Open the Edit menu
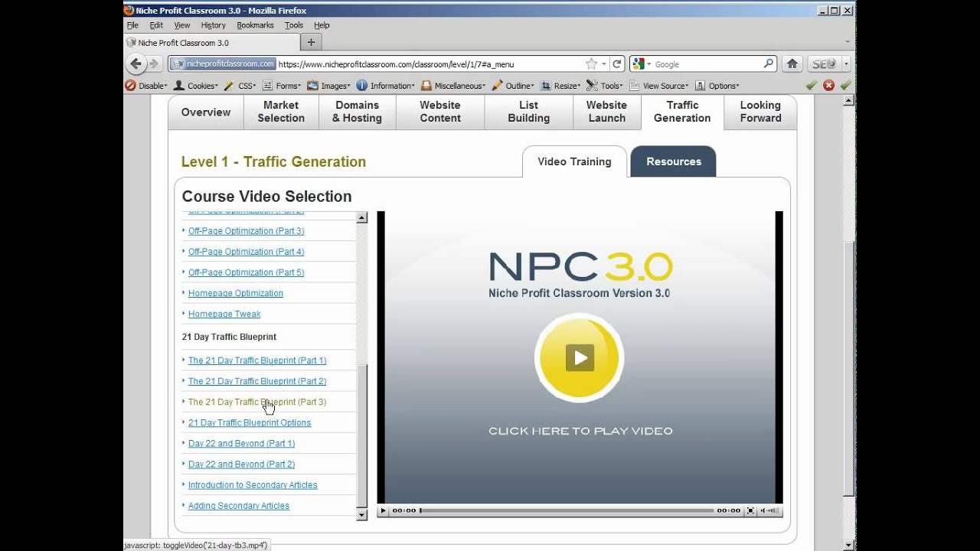Image resolution: width=980 pixels, height=551 pixels. [156, 25]
